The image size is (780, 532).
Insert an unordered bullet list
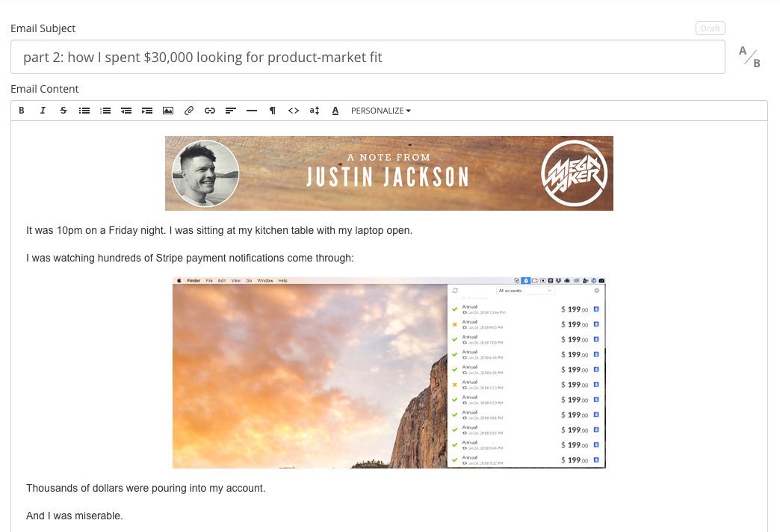84,111
